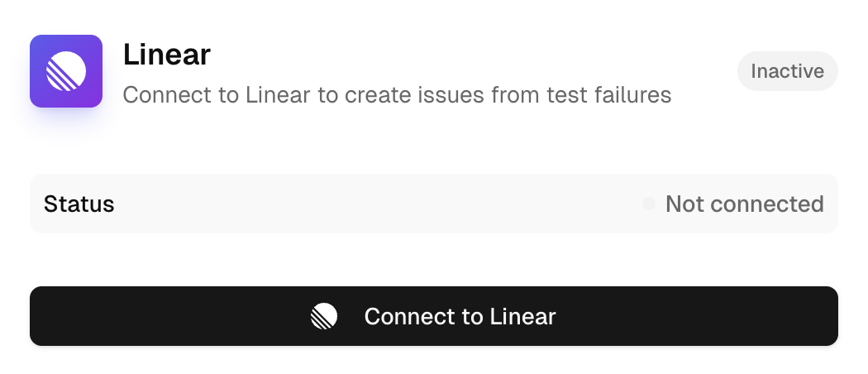Click the small Linear glyph beside Connect text
The width and height of the screenshot is (868, 374).
point(324,316)
